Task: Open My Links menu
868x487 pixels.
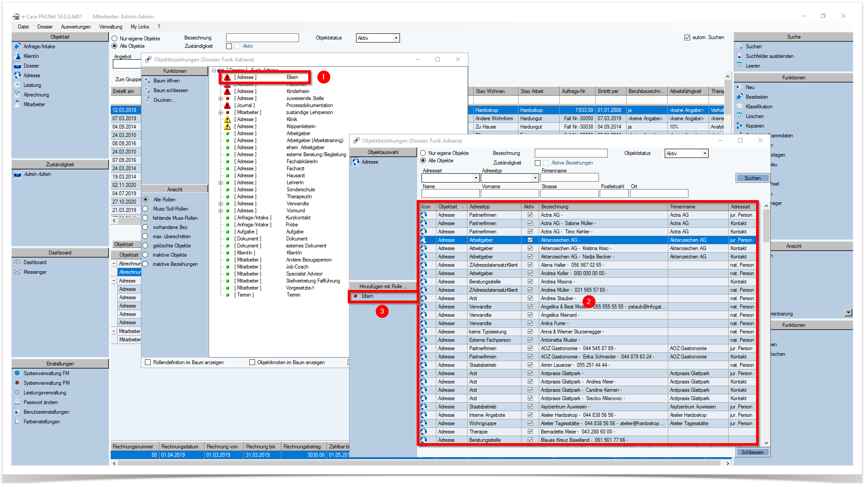Action: coord(140,27)
